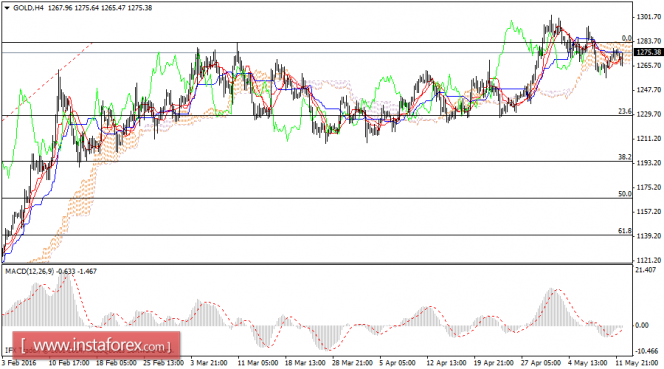Select the 61.8 Fibonacci level label

click(x=625, y=231)
